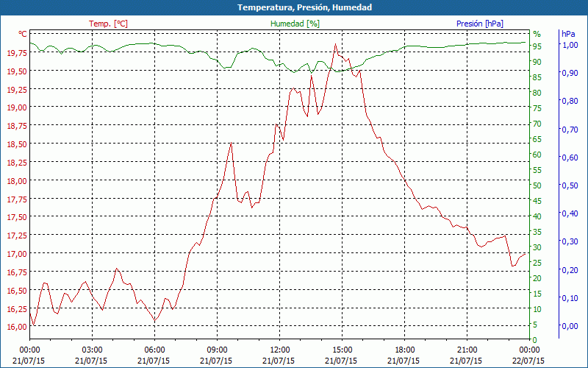Click humidity axis value '20'
Screen dimensions: 588x368
537,278
